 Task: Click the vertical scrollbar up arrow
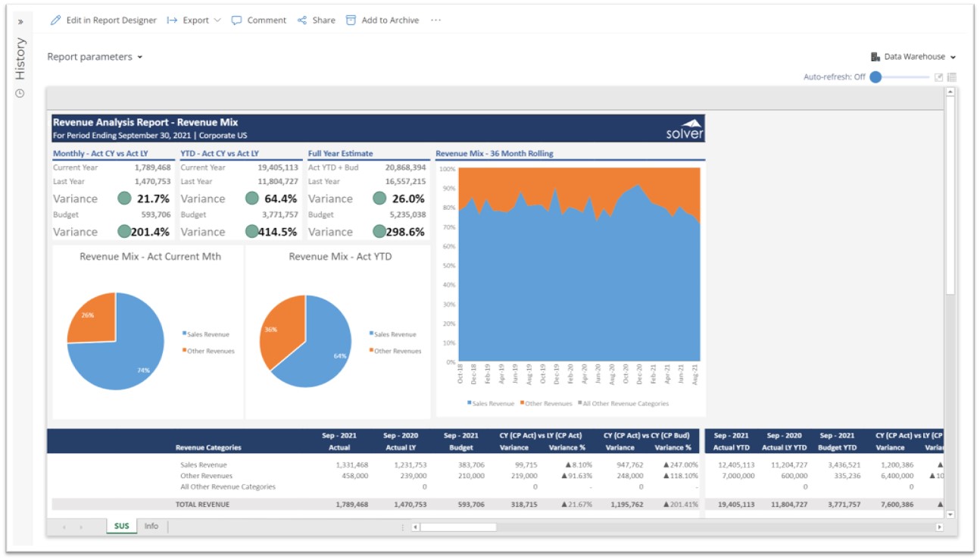pyautogui.click(x=950, y=92)
